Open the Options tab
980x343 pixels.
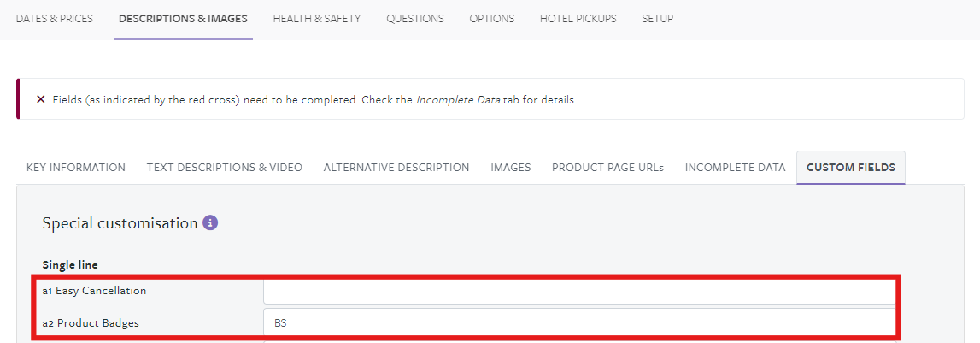point(492,19)
